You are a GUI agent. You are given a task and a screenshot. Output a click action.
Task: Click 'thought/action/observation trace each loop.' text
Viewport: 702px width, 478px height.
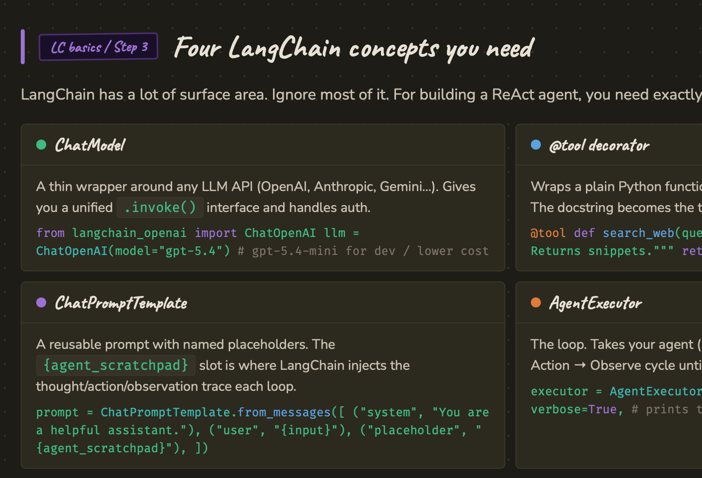(166, 386)
